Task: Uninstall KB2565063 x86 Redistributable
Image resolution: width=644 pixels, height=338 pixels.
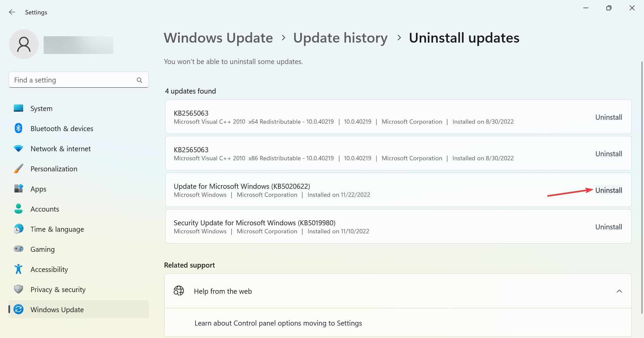Action: [x=608, y=154]
